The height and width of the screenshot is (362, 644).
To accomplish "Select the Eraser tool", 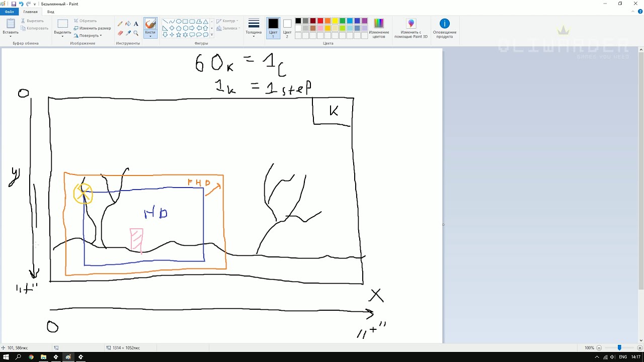I will click(120, 33).
